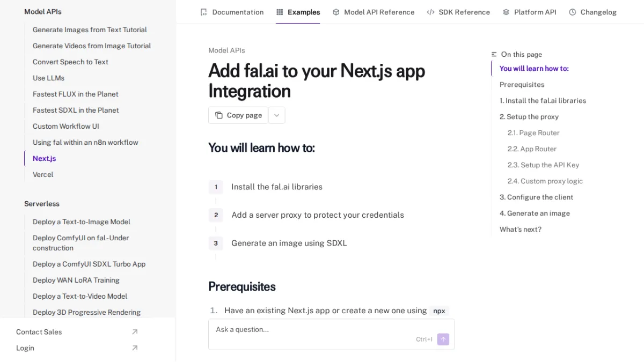Image resolution: width=644 pixels, height=362 pixels.
Task: Click the Platform API layers icon
Action: [x=506, y=12]
